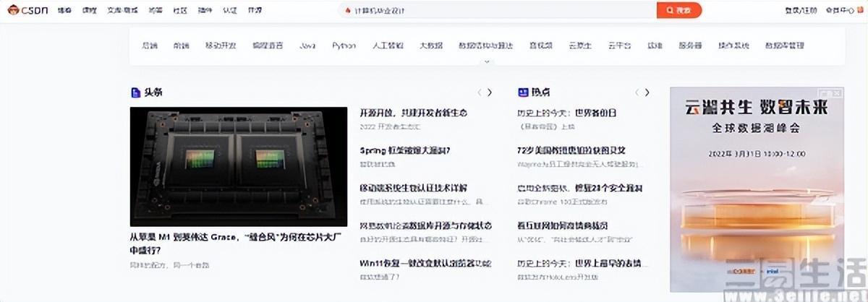Select the Python category tab
Viewport: 868px width, 302px height.
344,46
